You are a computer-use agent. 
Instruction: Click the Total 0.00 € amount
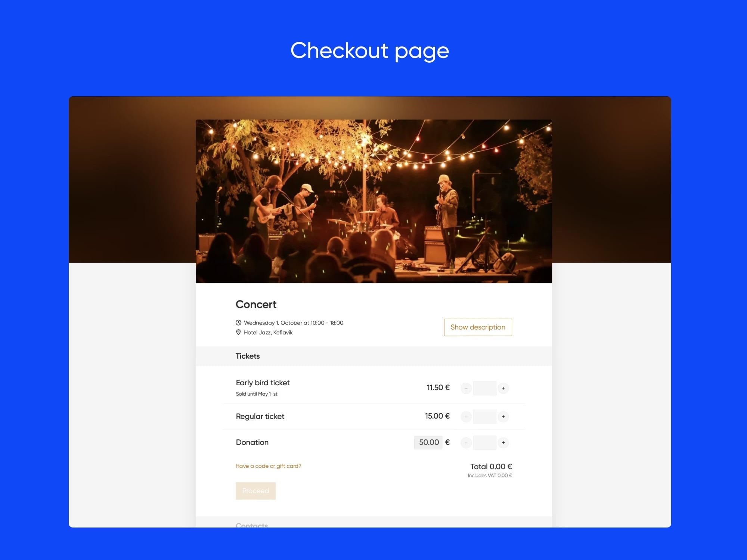[491, 467]
